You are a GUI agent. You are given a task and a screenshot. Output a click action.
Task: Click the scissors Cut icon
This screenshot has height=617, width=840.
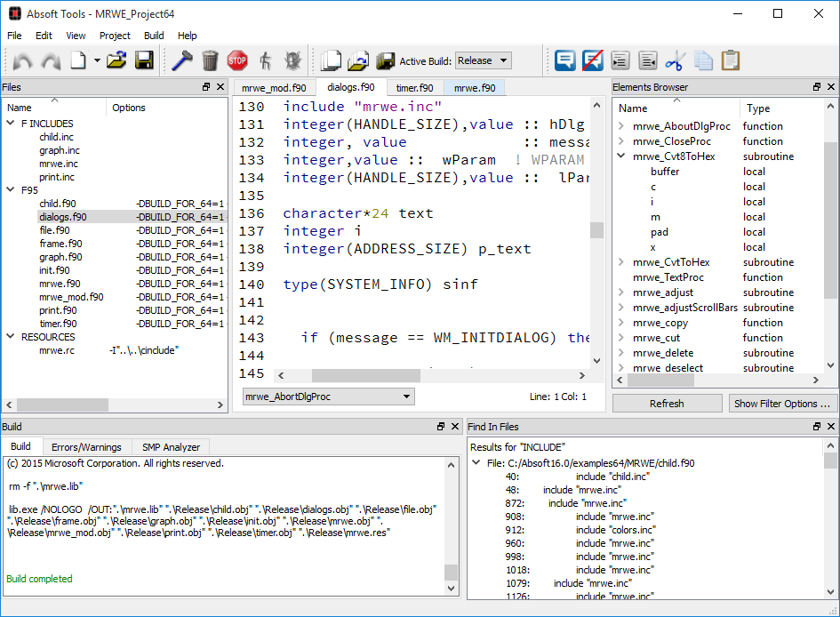pos(676,60)
